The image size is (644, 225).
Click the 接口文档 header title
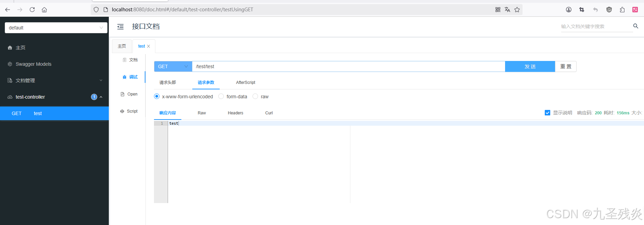tap(146, 26)
